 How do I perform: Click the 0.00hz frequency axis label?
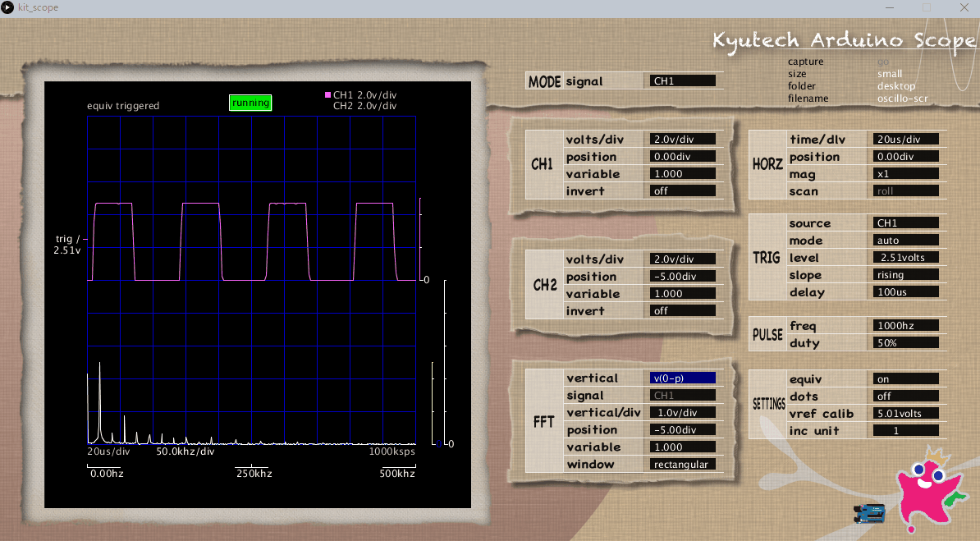(x=107, y=474)
